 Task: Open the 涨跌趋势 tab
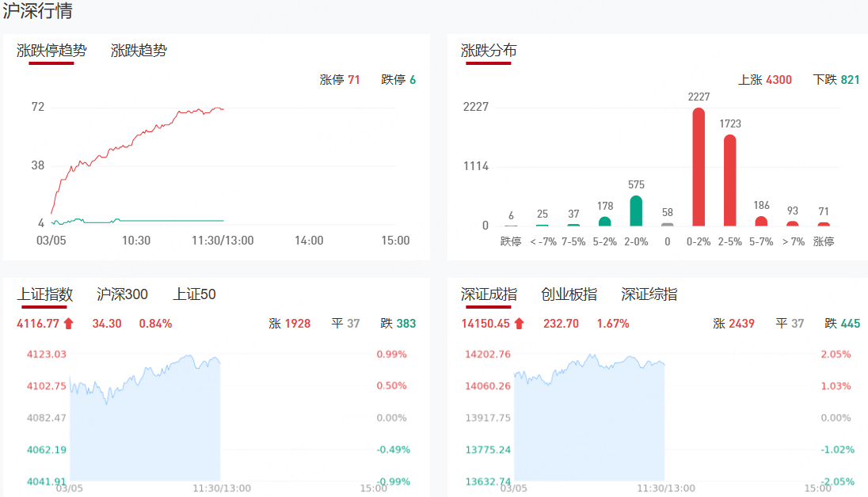coord(139,51)
